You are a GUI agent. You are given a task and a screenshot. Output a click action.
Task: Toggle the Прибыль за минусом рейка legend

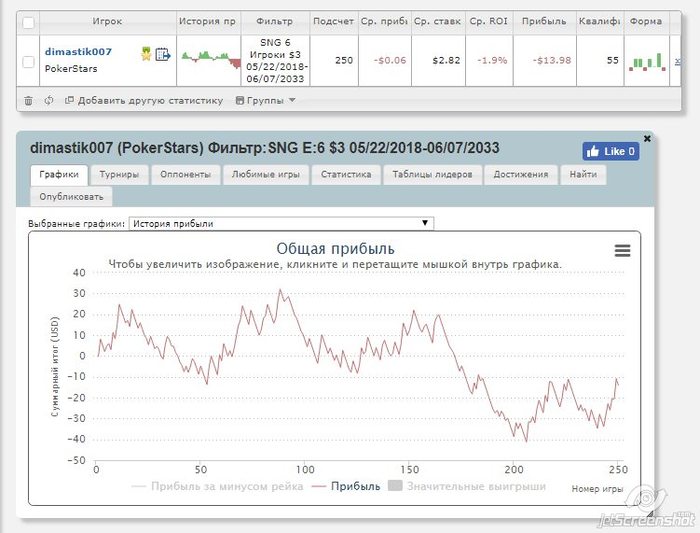[217, 486]
